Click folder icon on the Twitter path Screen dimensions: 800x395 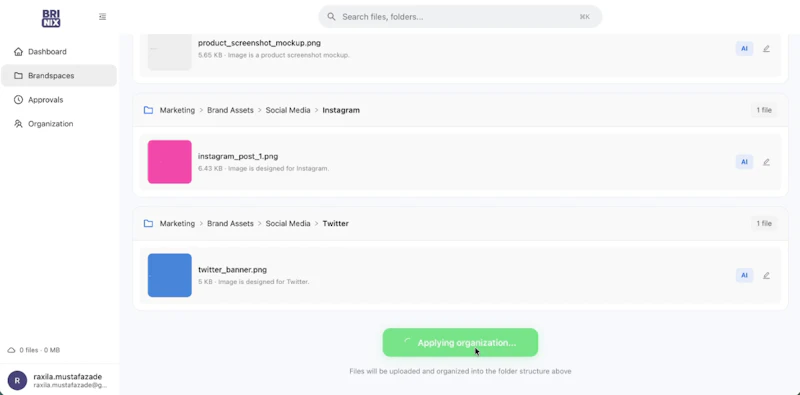click(148, 224)
